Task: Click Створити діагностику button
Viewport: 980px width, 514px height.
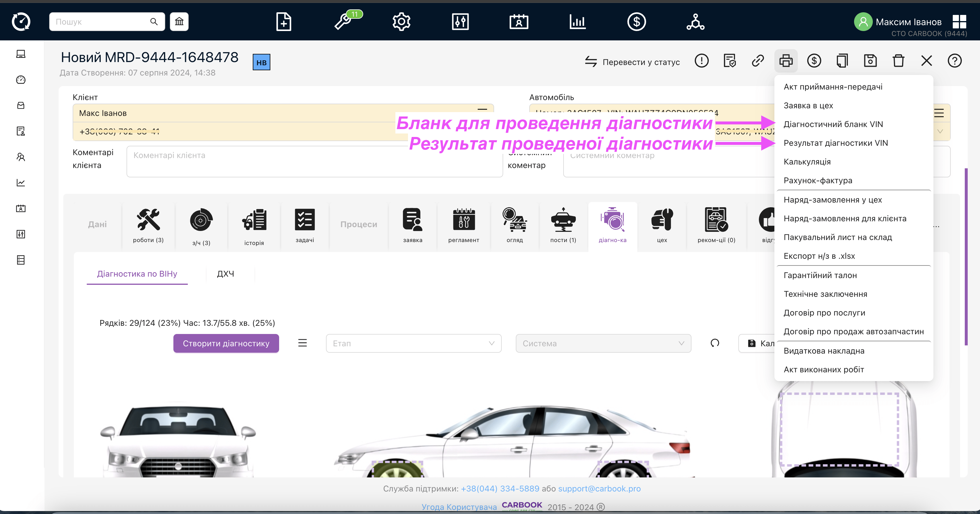Action: [x=226, y=343]
